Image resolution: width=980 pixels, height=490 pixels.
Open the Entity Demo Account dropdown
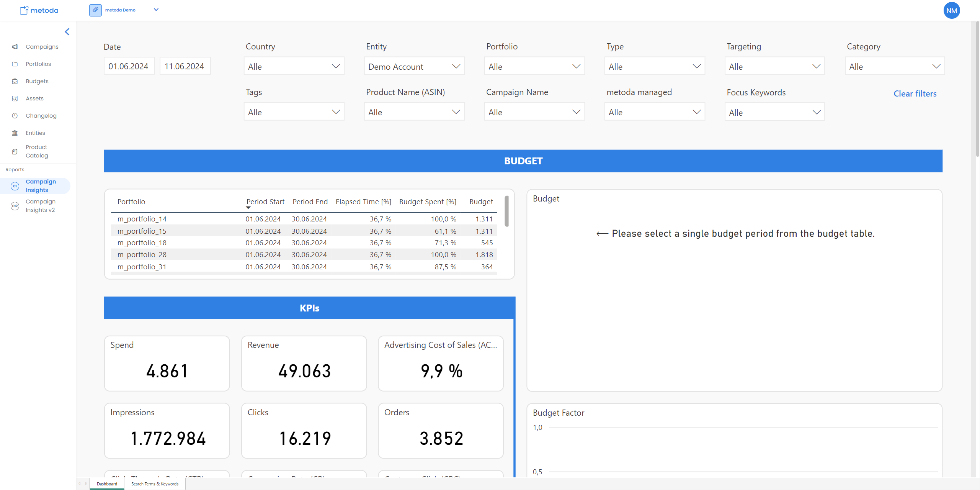point(414,66)
